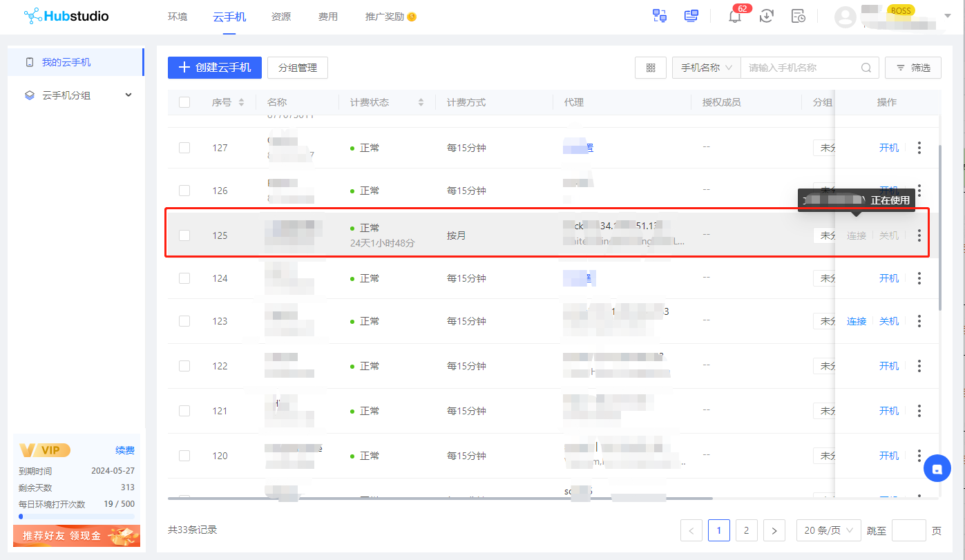Open more options for row 127
The width and height of the screenshot is (965, 560).
coord(919,148)
